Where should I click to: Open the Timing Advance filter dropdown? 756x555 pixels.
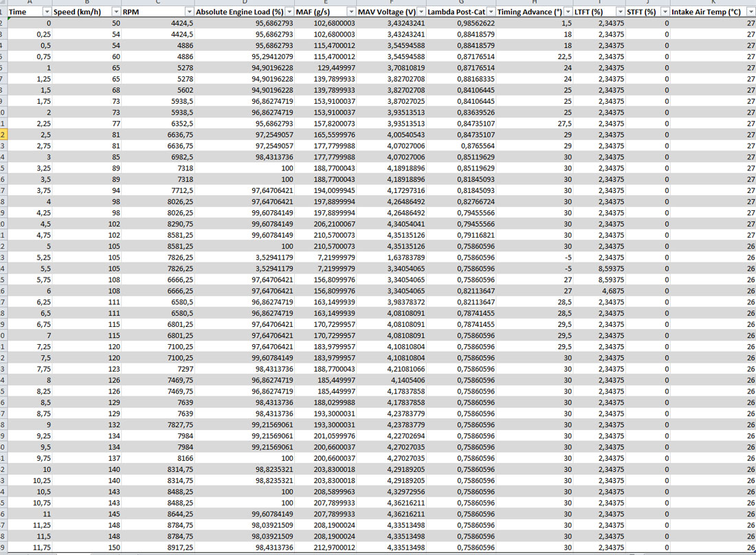click(x=568, y=12)
